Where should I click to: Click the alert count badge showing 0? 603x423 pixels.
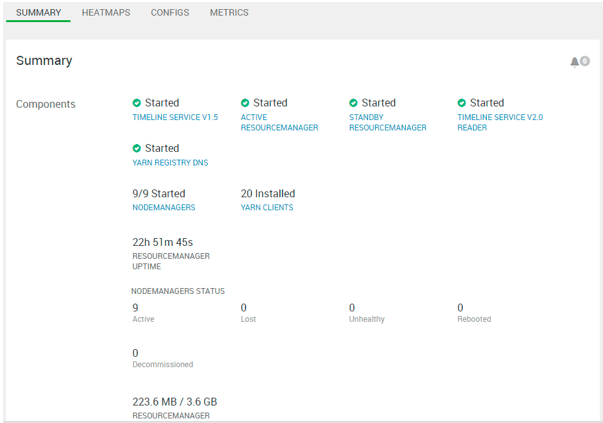click(x=585, y=61)
